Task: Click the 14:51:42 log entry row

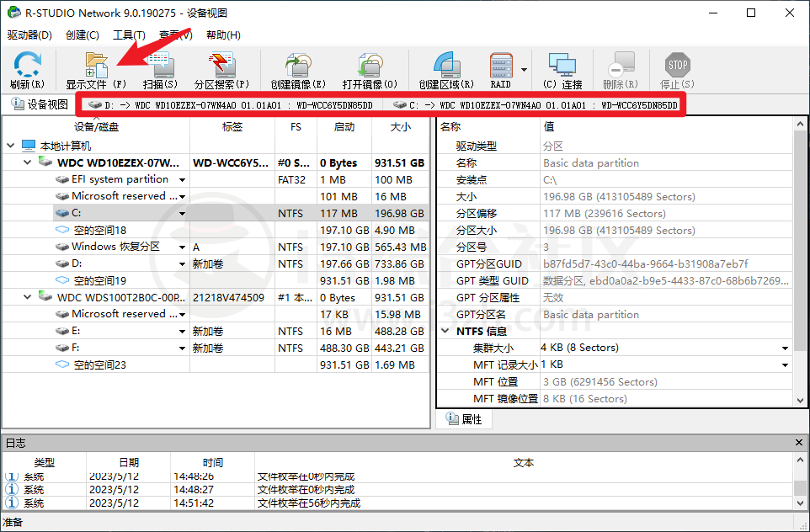Action: click(397, 503)
